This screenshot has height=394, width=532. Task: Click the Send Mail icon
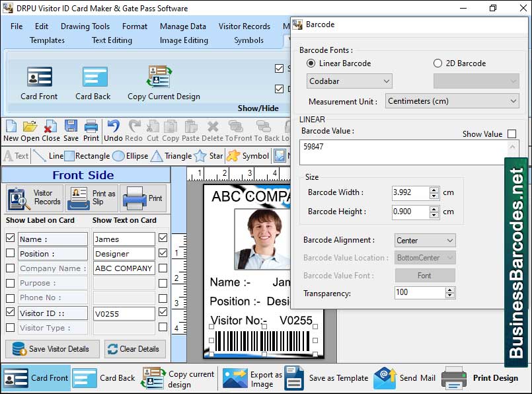pos(385,377)
